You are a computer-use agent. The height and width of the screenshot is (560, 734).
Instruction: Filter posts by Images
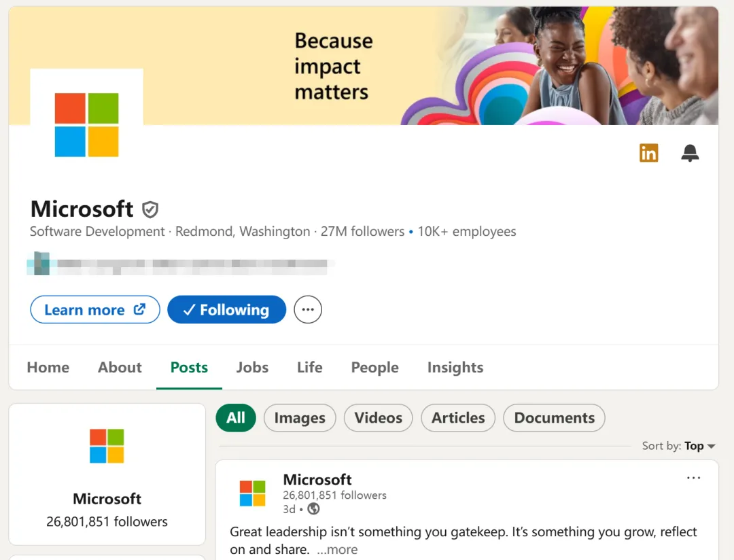click(x=300, y=418)
